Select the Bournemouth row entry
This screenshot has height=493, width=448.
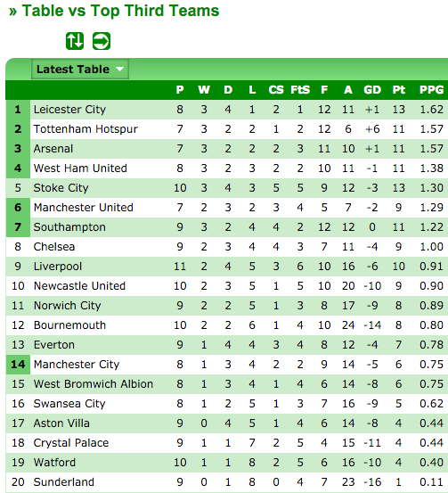click(x=227, y=325)
